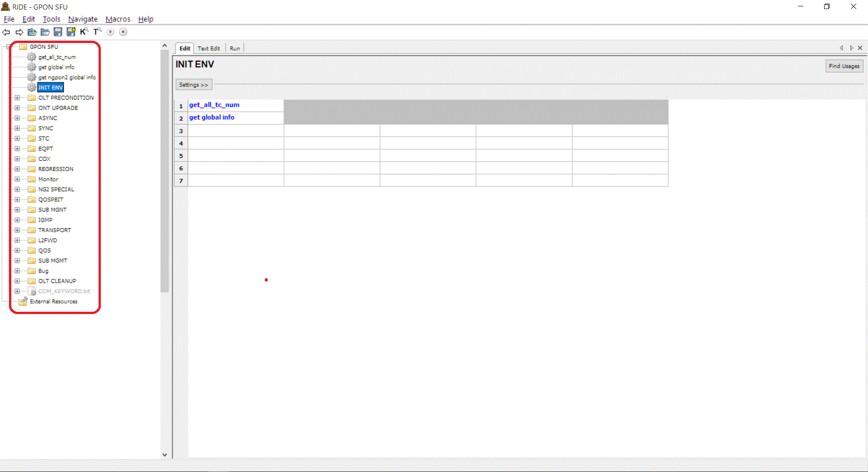Click the folder icon next to Bug
Viewport: 868px width, 472px height.
point(32,271)
